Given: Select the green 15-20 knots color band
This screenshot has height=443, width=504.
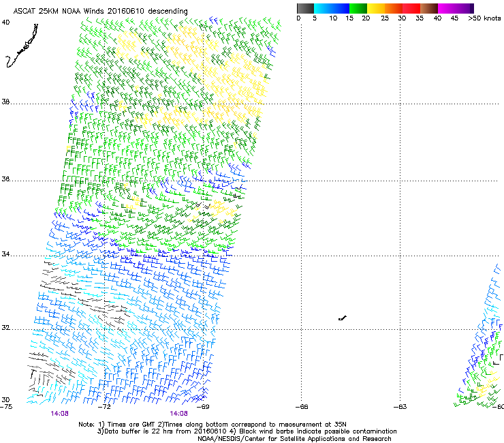Looking at the screenshot, I should coord(358,8).
